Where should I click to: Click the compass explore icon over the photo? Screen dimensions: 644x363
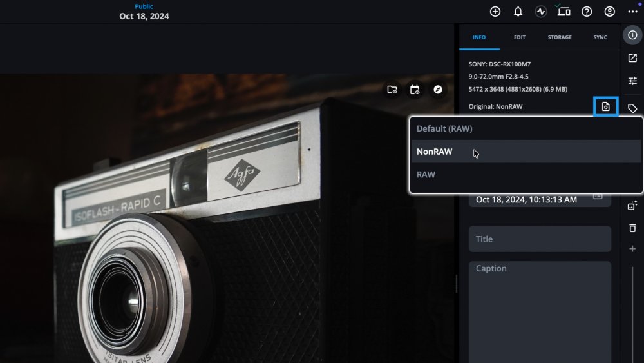(438, 90)
